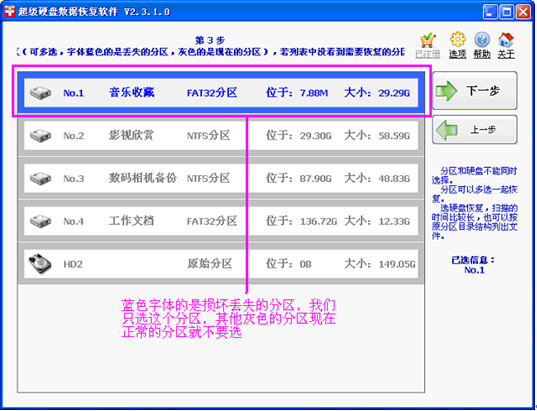Click NTFS分区 type in No.2 row
The height and width of the screenshot is (411, 537).
208,136
